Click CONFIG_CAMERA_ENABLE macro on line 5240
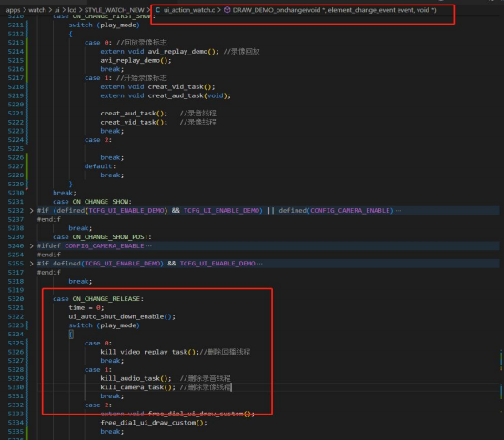Image resolution: width=504 pixels, height=440 pixels. [105, 246]
